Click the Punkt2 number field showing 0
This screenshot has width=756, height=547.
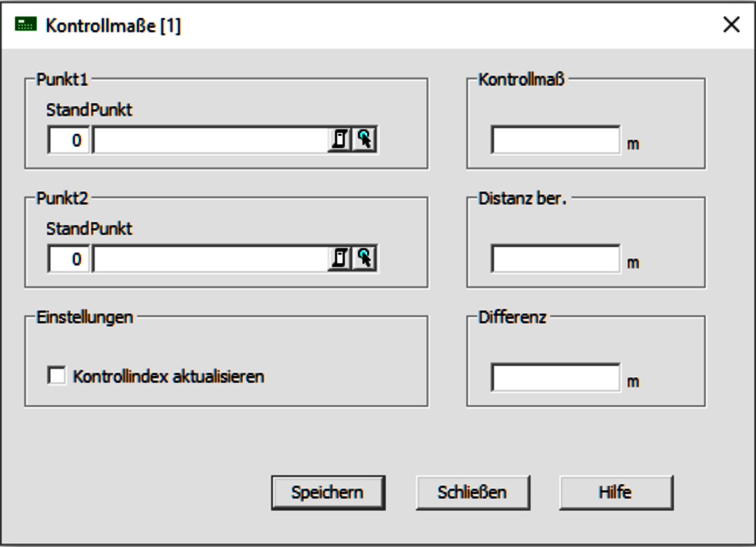(x=69, y=260)
